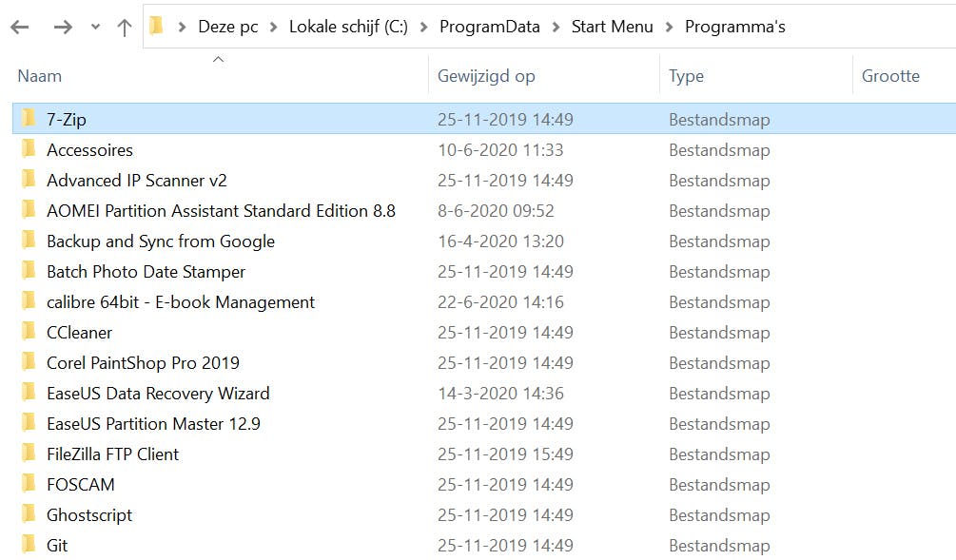Screen dimensions: 956x560
Task: Click date 16-4-2020 13:20
Action: tap(500, 241)
